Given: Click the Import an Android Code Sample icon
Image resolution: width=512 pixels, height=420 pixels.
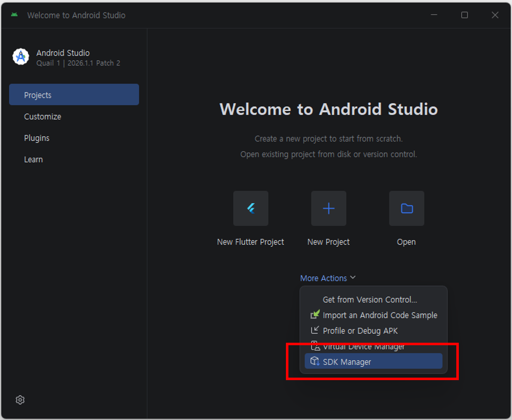Looking at the screenshot, I should point(315,314).
